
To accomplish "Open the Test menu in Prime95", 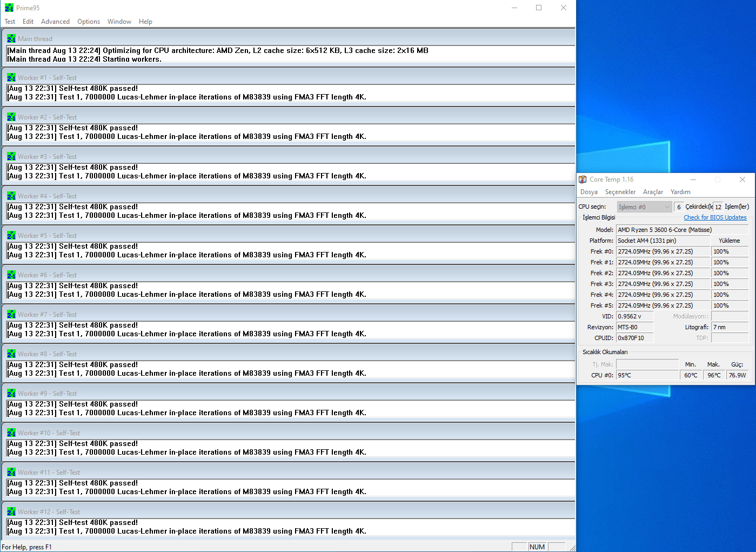I will pos(10,22).
